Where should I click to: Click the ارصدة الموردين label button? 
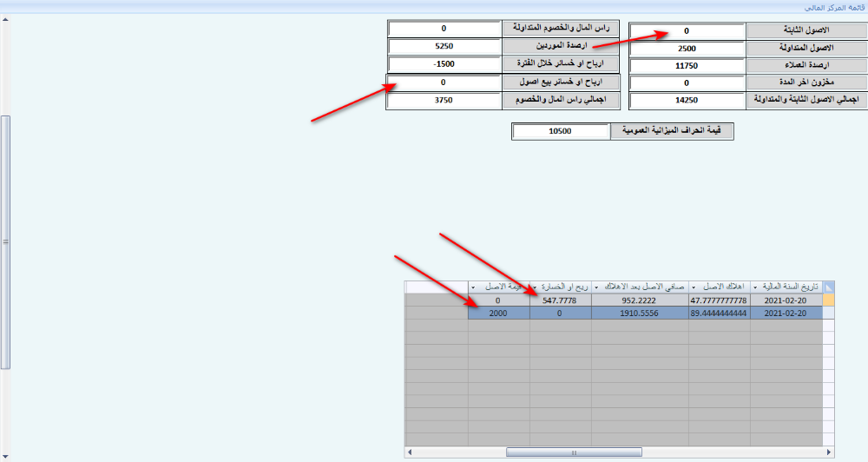[562, 46]
